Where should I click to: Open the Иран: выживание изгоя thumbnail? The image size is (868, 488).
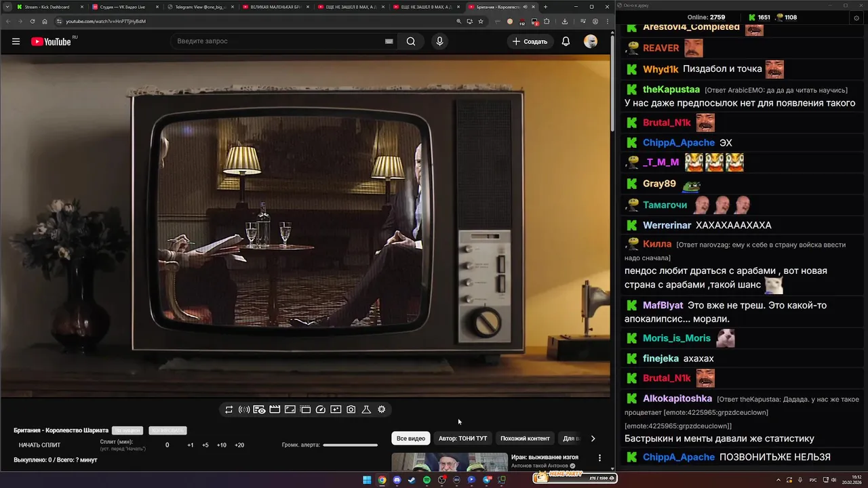click(450, 462)
